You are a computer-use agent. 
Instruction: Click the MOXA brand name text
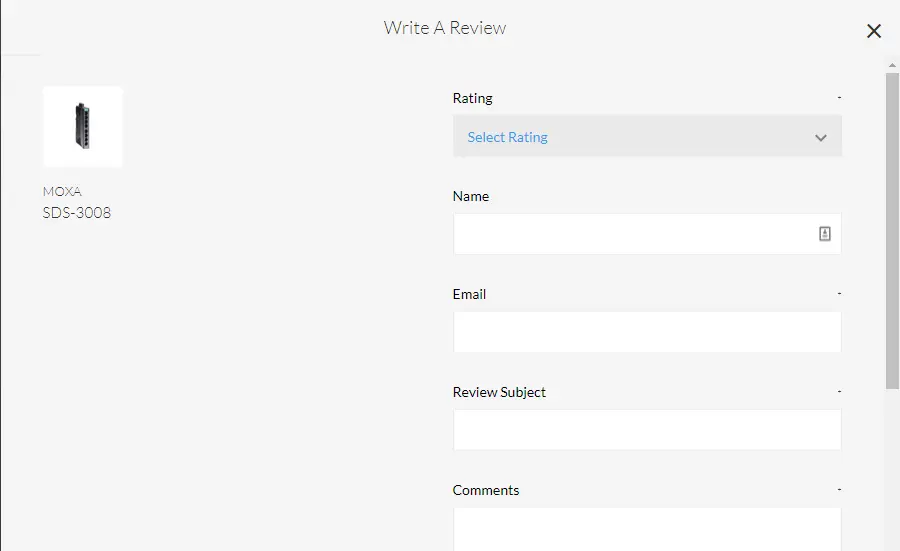click(x=62, y=191)
